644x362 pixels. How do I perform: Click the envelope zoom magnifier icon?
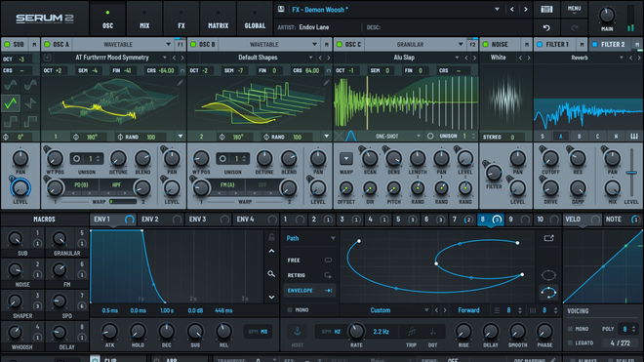point(271,273)
